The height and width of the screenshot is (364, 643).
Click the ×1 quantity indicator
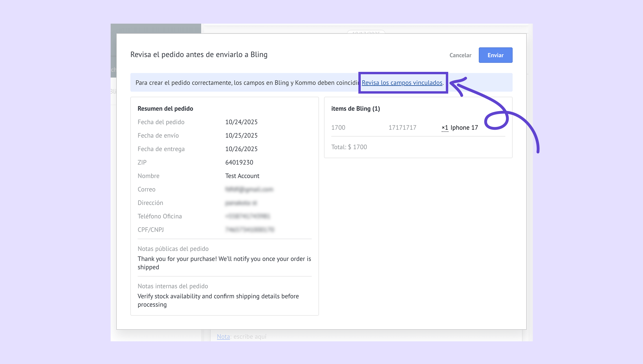tap(445, 127)
